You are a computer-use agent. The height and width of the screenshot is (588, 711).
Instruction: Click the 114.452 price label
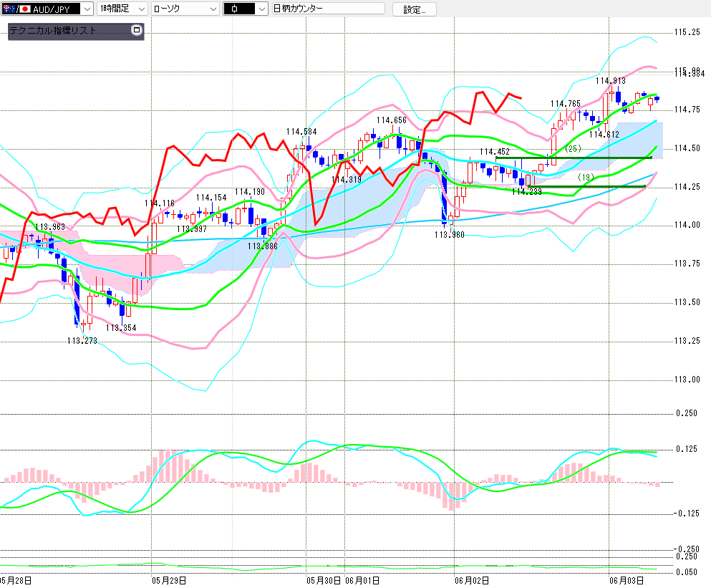495,152
